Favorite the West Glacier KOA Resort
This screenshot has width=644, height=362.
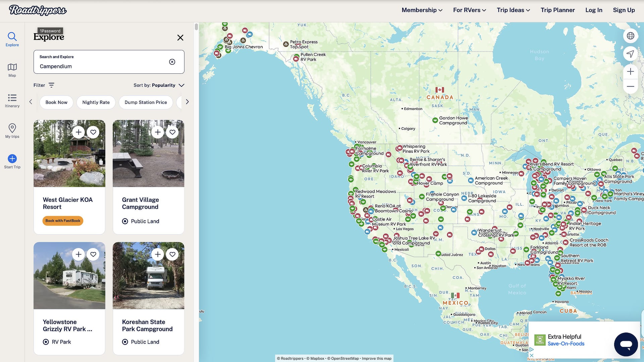(93, 132)
